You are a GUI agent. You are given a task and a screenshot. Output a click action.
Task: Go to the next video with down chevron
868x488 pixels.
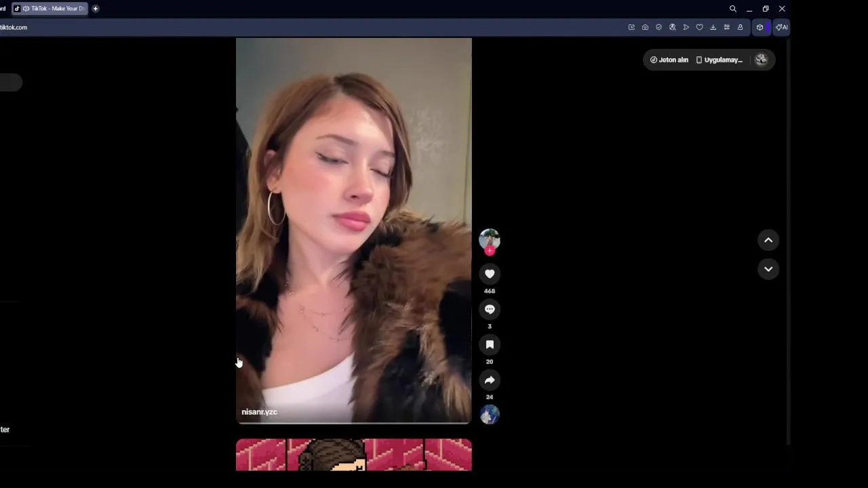pos(768,269)
